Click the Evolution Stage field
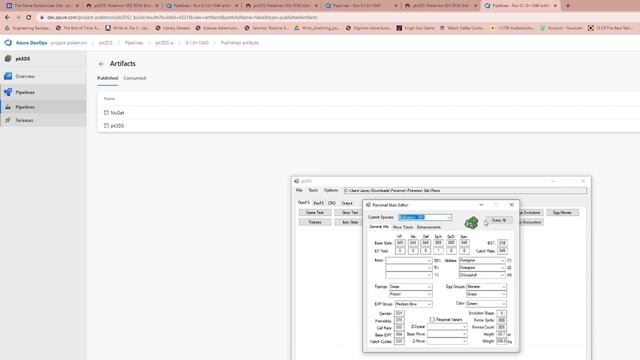The image size is (640, 360). tap(501, 313)
